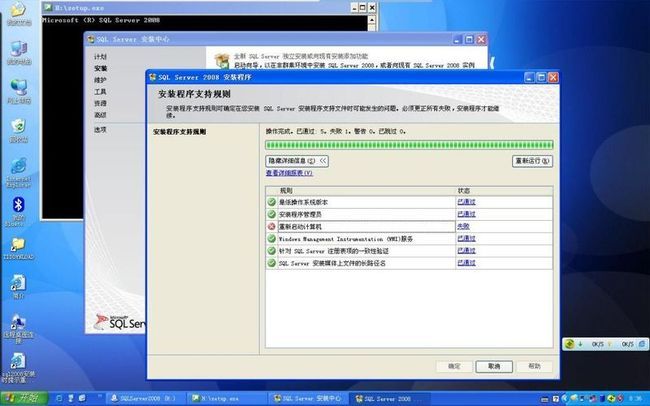Launch Internet Explorer from the desktop

point(19,166)
